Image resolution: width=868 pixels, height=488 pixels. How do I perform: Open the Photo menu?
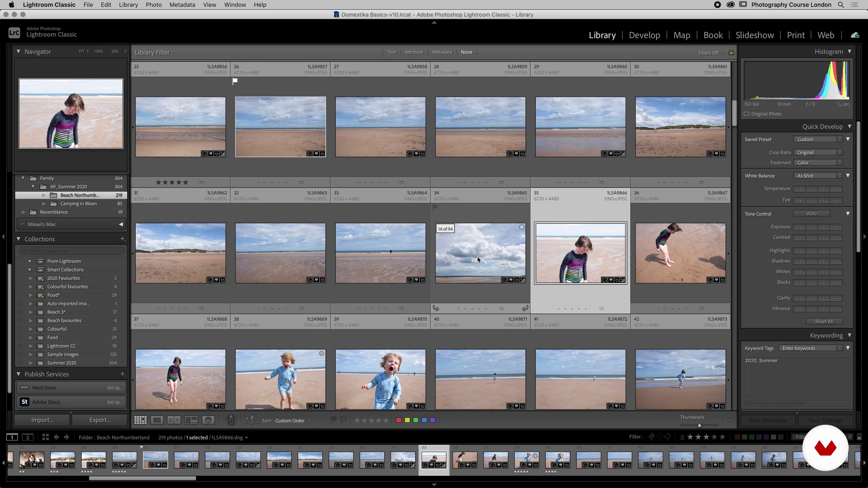click(x=154, y=5)
